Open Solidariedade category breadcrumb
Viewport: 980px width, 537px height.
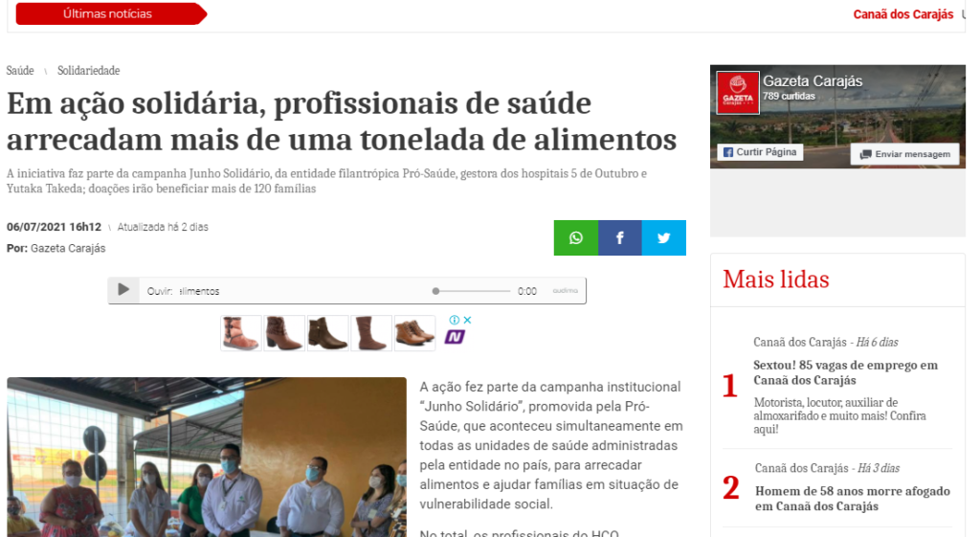(x=89, y=71)
